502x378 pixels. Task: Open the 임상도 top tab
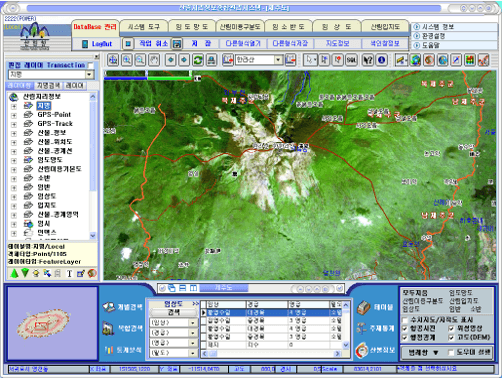pos(336,27)
